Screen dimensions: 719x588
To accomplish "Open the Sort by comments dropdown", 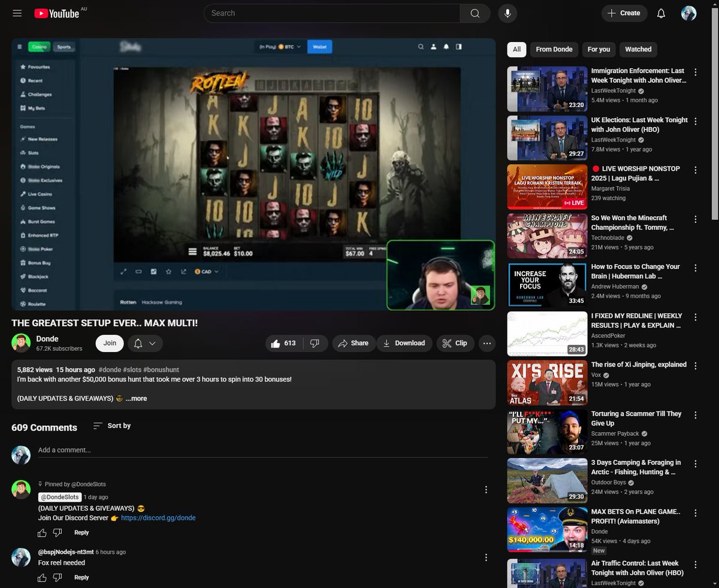I will [112, 426].
